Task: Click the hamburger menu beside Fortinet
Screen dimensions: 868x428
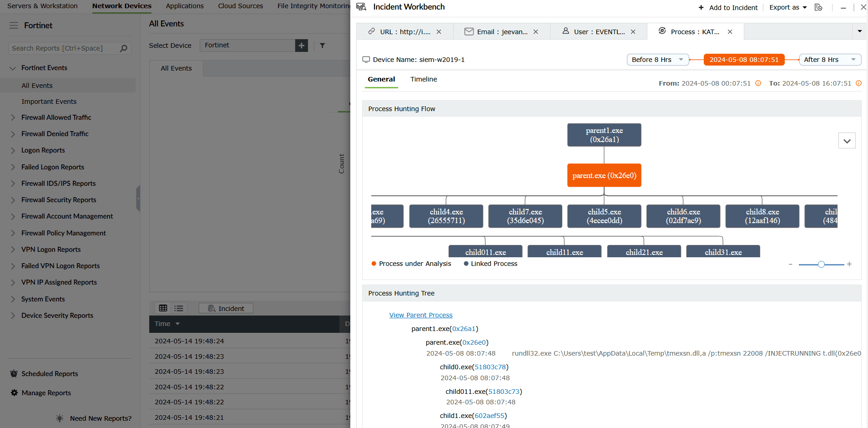Action: point(14,25)
